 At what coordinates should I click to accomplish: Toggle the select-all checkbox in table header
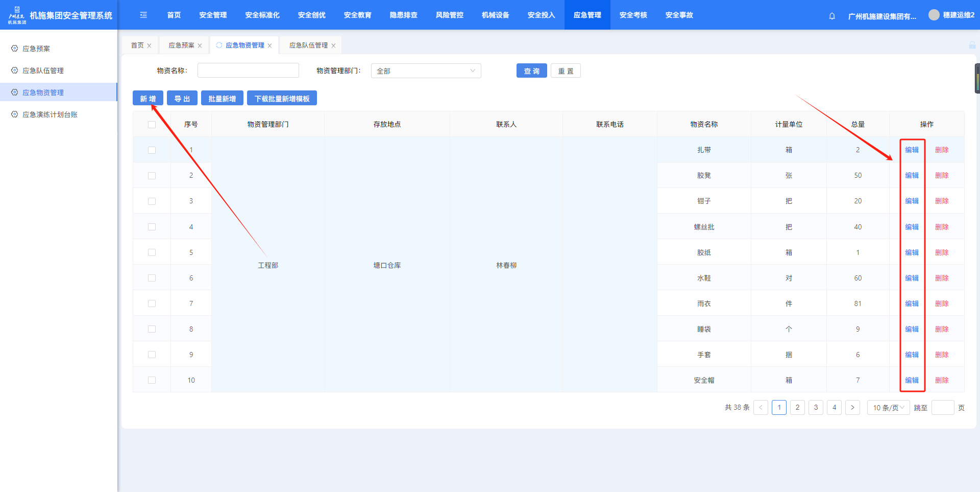click(x=152, y=125)
